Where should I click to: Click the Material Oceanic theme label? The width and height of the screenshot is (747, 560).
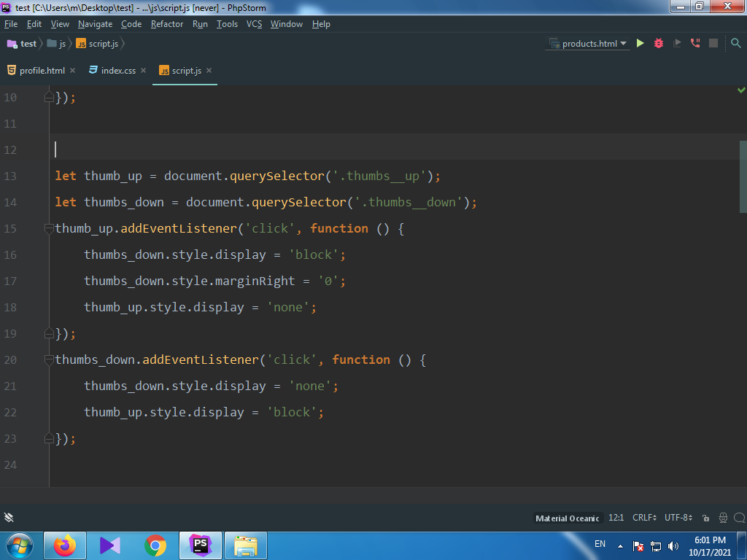(567, 518)
